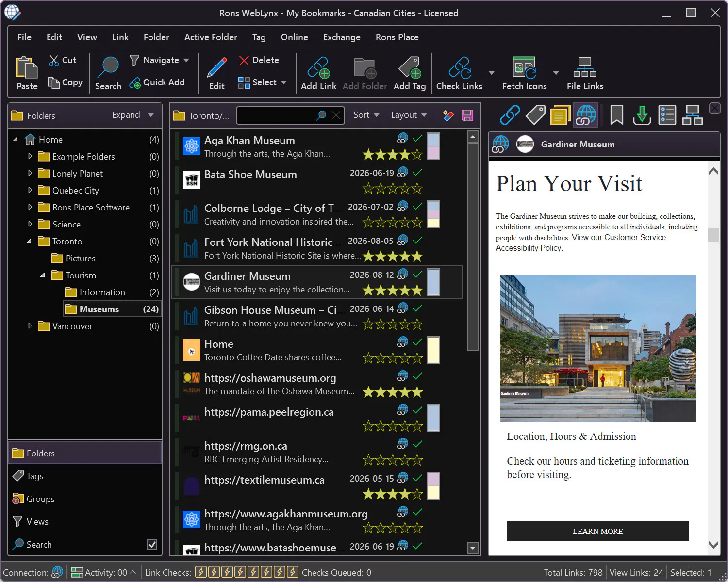Open the dropdown arrow next to Fetch Icons
The image size is (728, 582).
556,73
